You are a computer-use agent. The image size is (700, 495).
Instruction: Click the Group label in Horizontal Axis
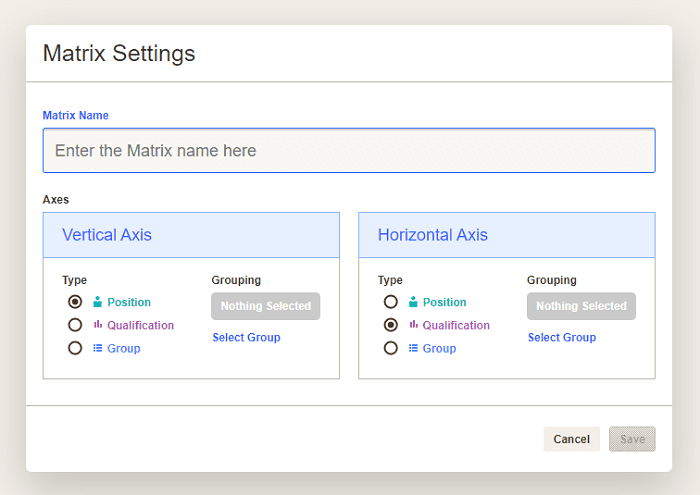[x=439, y=349]
